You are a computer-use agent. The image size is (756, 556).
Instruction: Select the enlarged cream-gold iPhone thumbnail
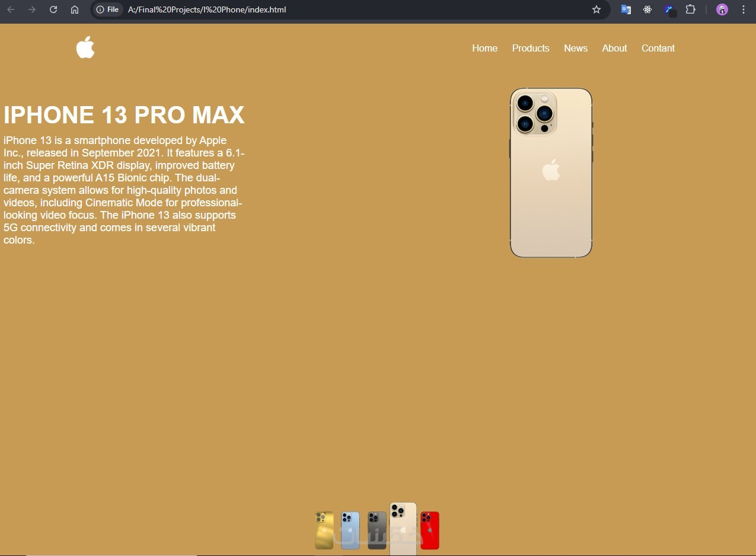pyautogui.click(x=403, y=529)
